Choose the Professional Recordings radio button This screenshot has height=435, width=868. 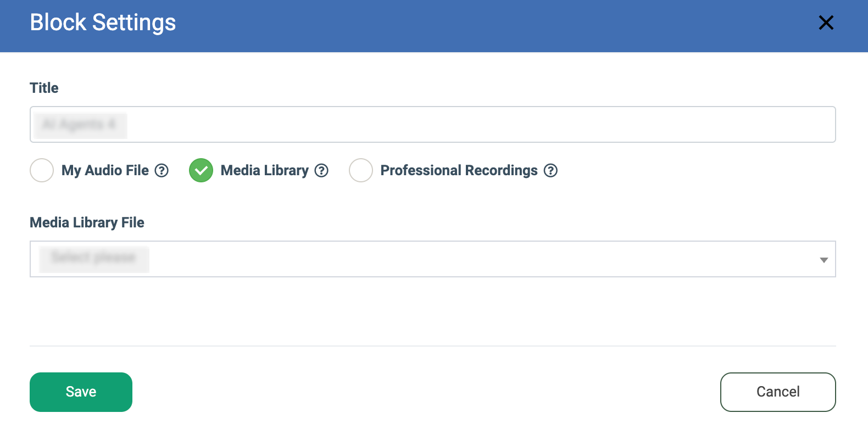[x=361, y=170]
